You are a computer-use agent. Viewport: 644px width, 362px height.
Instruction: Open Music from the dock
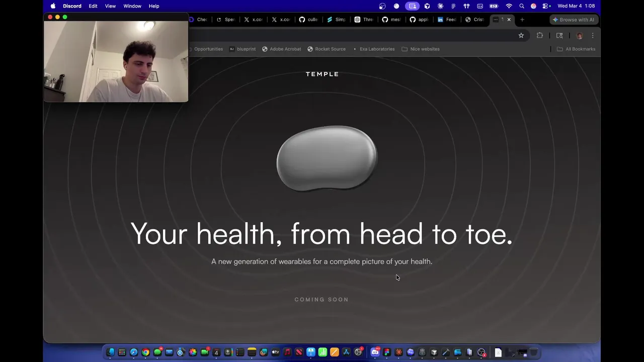tap(287, 352)
